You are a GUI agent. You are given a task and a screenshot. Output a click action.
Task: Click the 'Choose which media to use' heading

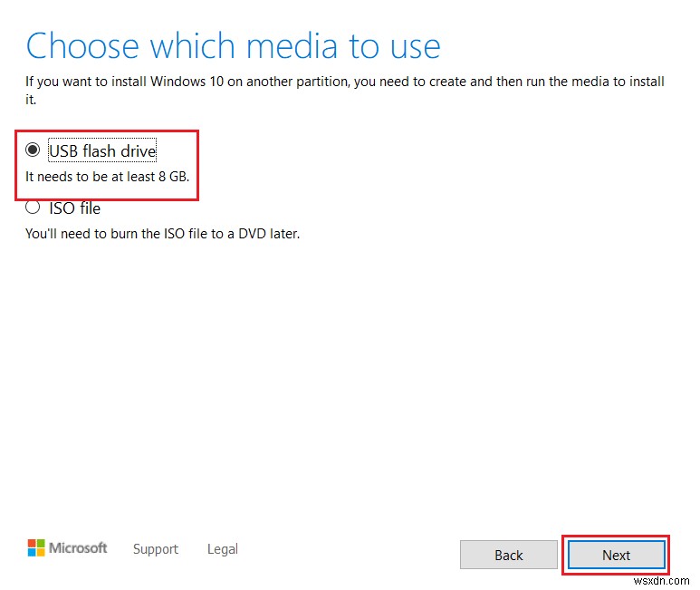coord(233,45)
